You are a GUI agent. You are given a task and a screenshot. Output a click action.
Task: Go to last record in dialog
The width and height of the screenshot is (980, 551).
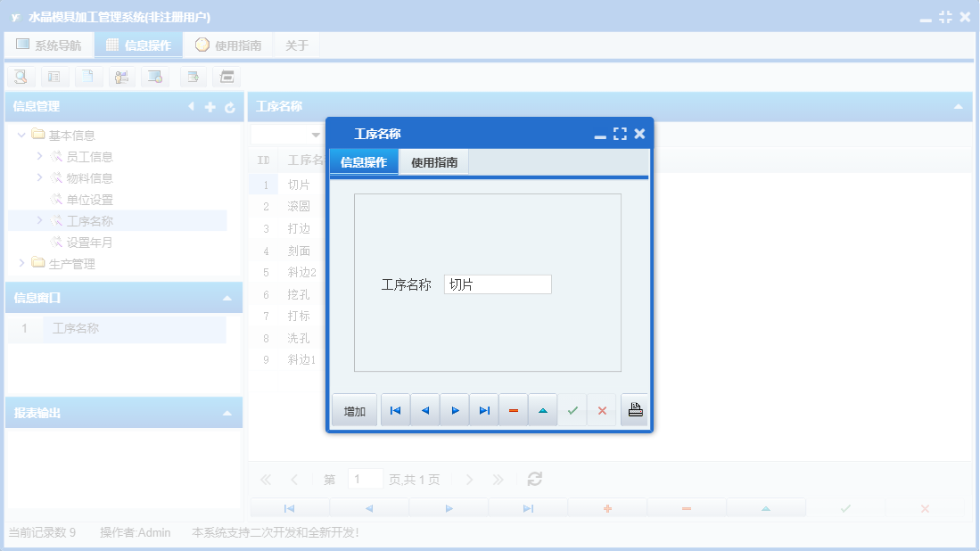[x=484, y=410]
